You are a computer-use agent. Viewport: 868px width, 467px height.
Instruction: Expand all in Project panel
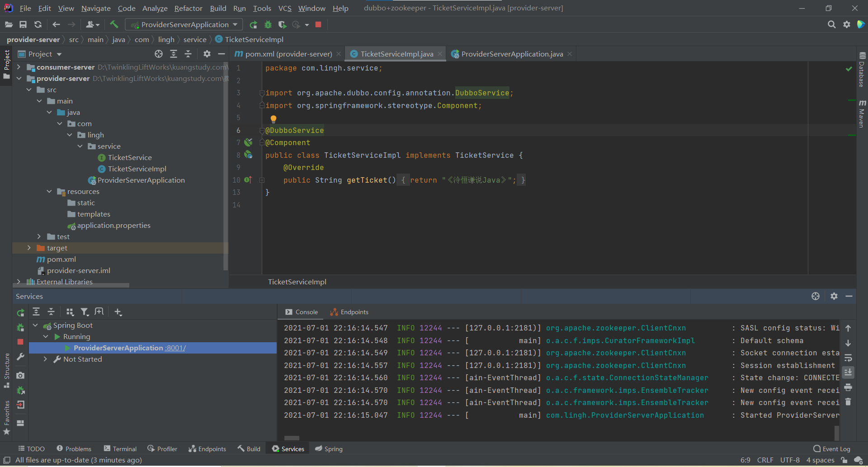tap(174, 54)
